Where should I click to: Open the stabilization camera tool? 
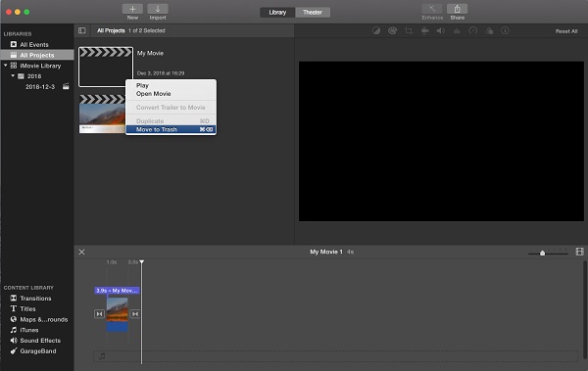coord(425,30)
